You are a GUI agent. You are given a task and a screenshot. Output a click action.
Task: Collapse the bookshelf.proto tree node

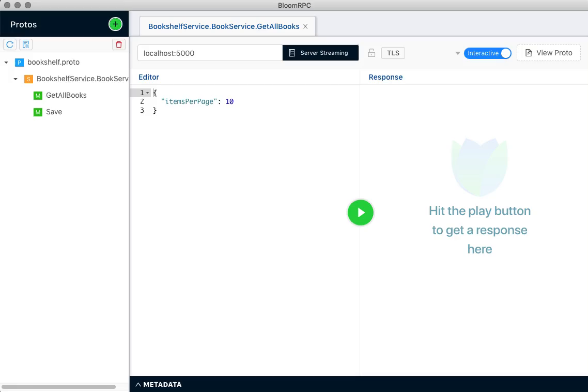(x=5, y=62)
